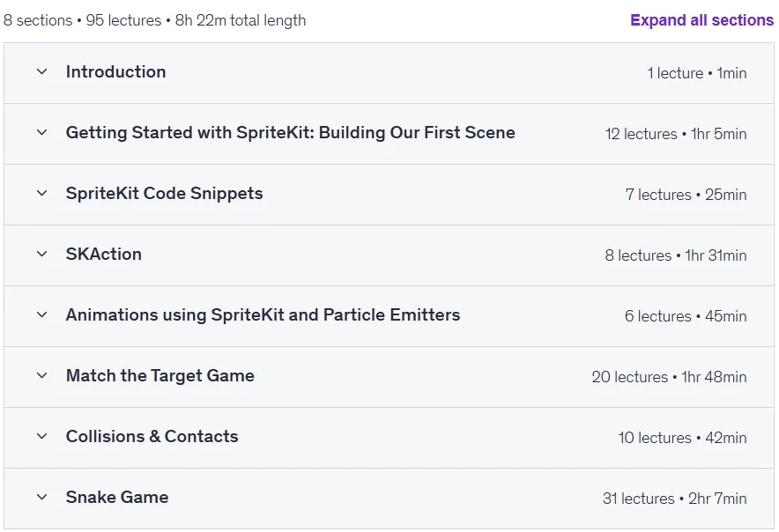Expand the Introduction section chevron
779x532 pixels.
click(x=42, y=72)
